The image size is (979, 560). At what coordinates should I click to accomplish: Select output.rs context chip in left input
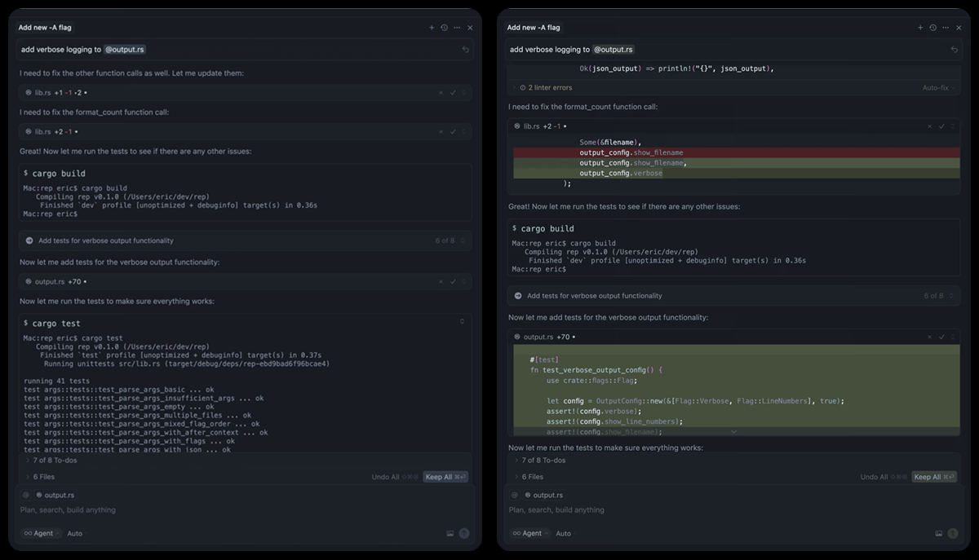click(55, 495)
